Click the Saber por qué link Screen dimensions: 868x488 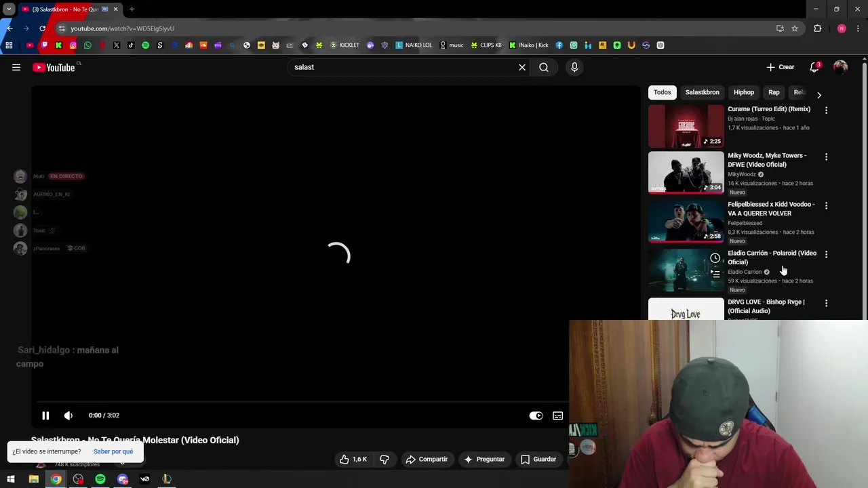pos(113,451)
